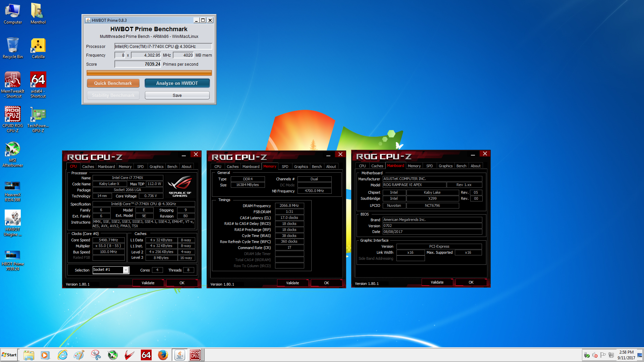Screen dimensions: 644x362
Task: Open CPUID ROG CPU-Z desktop icon
Action: pos(13,119)
